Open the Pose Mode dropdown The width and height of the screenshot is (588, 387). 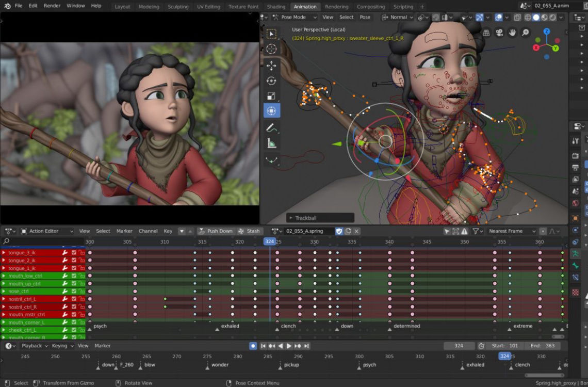292,17
